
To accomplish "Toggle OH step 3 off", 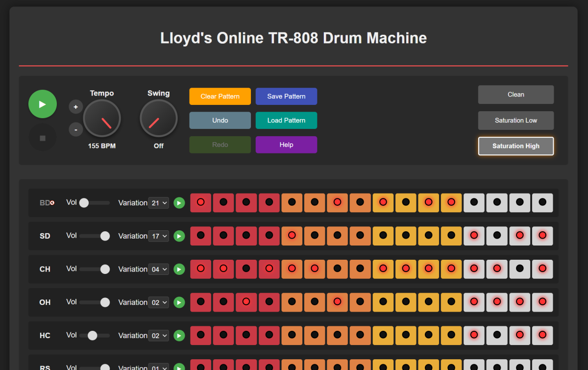I will [x=246, y=302].
